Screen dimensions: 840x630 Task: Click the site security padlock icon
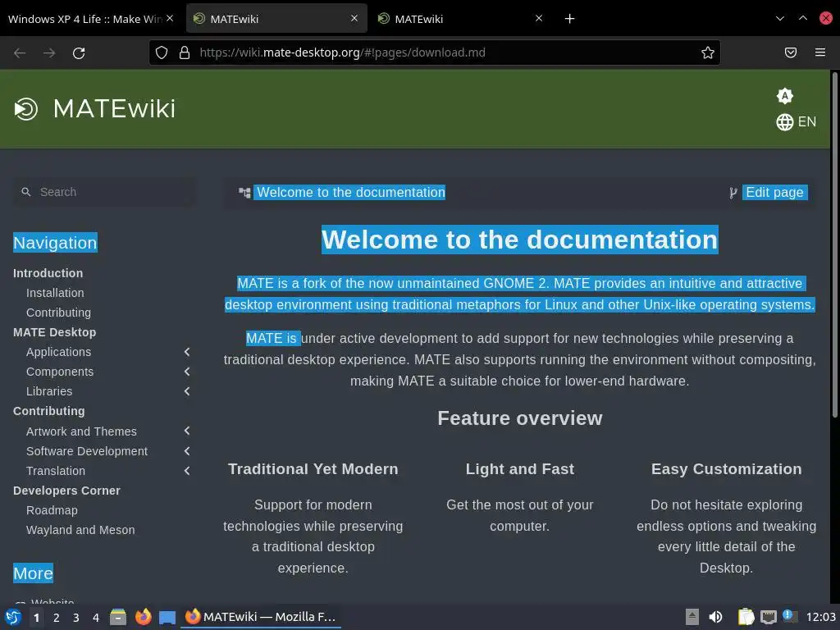(185, 52)
